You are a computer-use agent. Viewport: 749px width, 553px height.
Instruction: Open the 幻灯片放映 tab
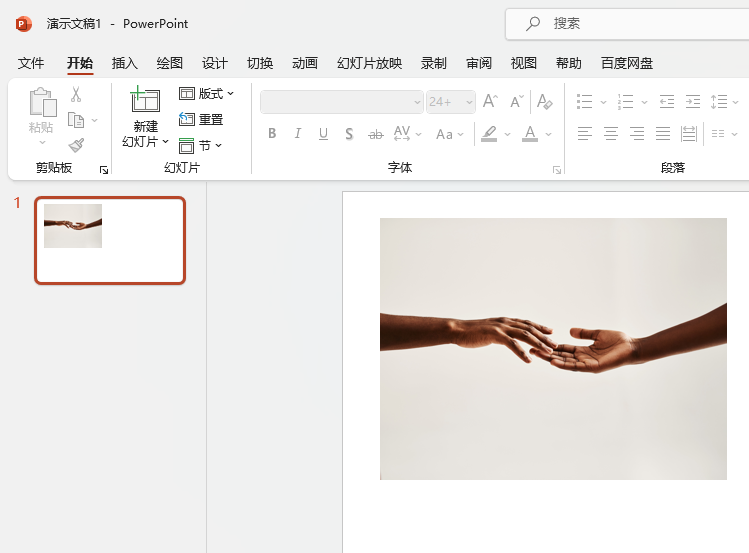point(369,63)
